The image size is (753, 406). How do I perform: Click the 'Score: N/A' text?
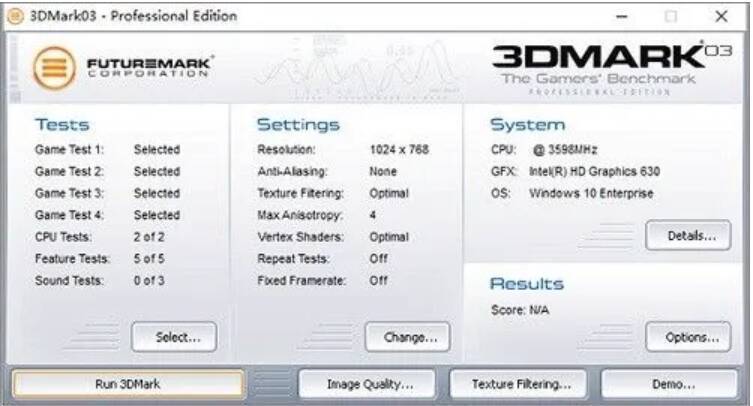pos(520,310)
